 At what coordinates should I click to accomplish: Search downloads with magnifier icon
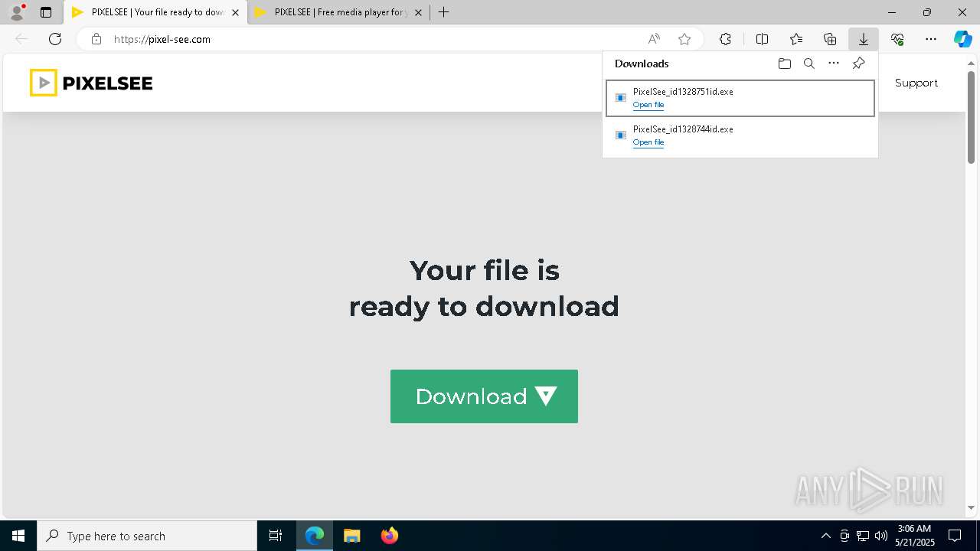coord(809,64)
